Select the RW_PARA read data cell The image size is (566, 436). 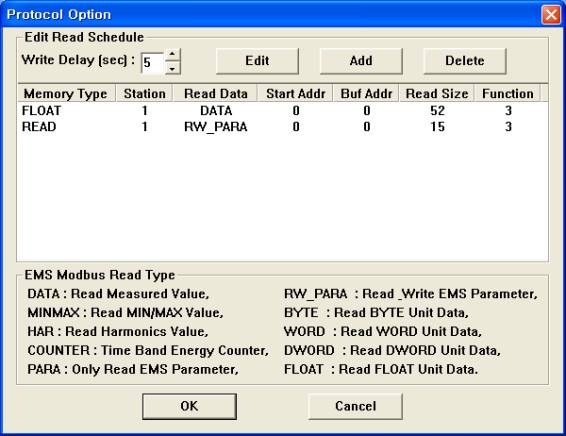(215, 127)
